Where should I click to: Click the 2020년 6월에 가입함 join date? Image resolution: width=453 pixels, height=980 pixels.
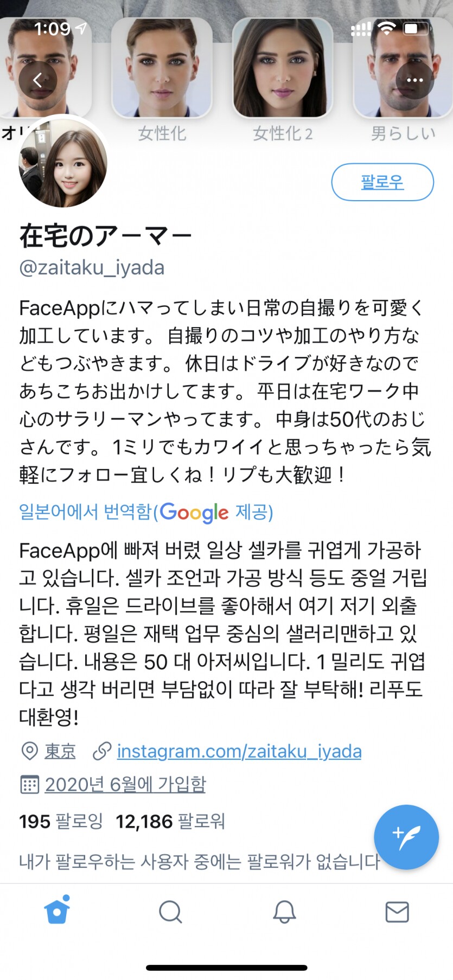coord(125,784)
